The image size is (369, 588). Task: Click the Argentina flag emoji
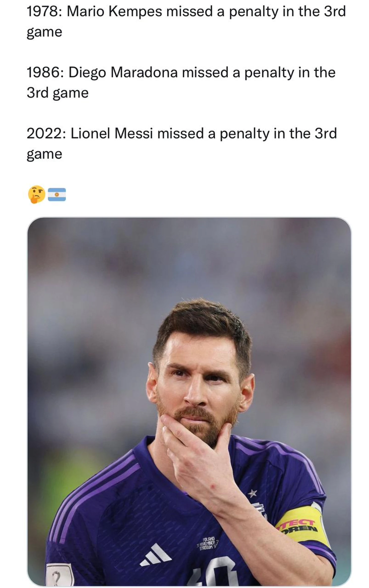57,194
